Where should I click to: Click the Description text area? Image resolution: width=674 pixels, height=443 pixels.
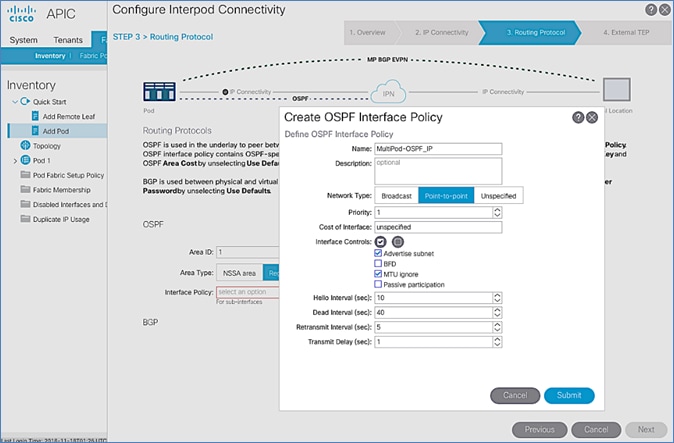438,171
